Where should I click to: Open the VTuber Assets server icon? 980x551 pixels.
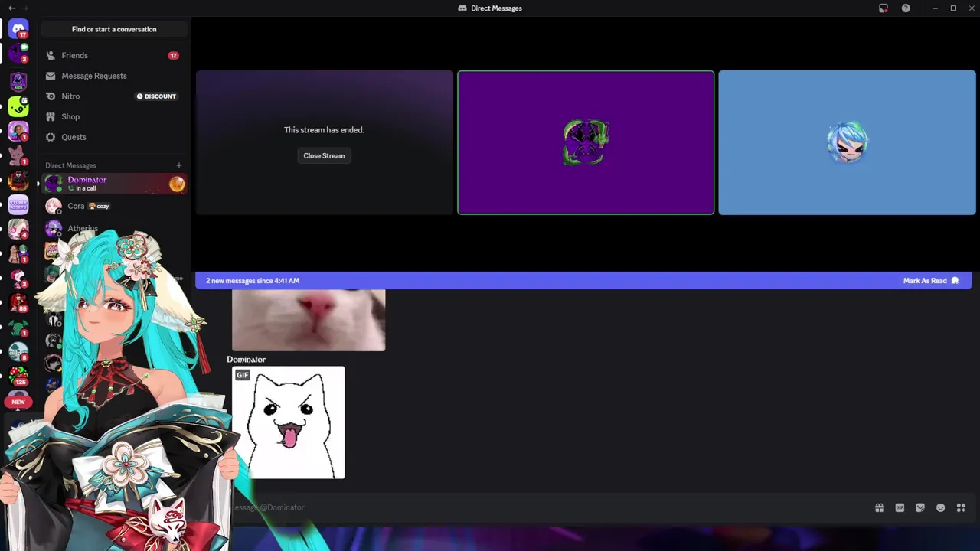coord(18,204)
